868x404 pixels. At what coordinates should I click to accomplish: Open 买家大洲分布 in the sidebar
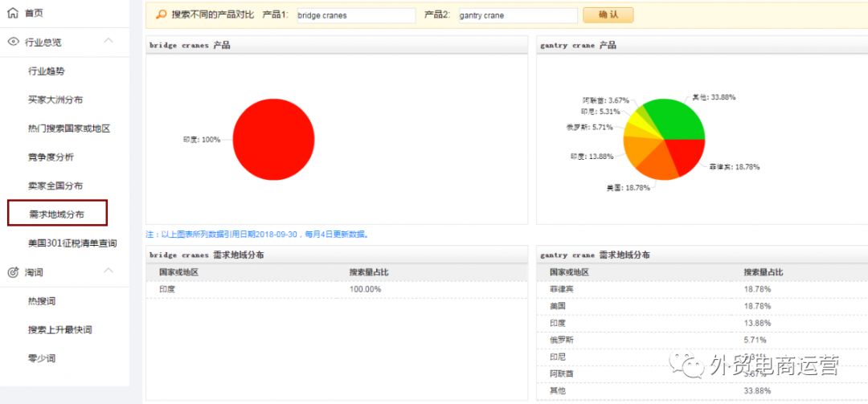pos(55,100)
